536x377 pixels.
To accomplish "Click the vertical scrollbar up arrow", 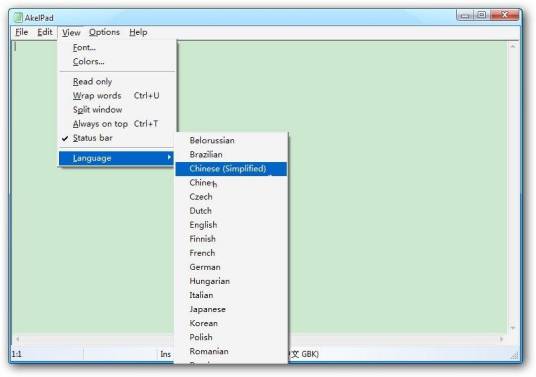I will 512,46.
